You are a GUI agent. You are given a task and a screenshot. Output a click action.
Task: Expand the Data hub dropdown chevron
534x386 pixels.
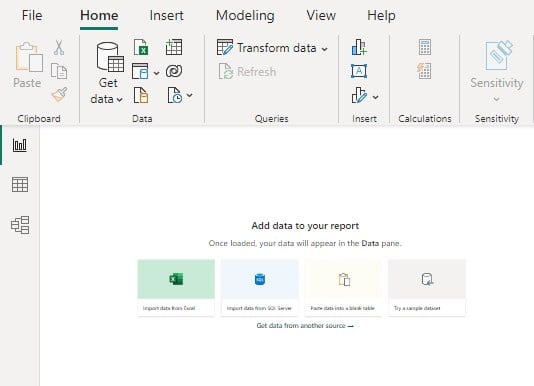(156, 73)
